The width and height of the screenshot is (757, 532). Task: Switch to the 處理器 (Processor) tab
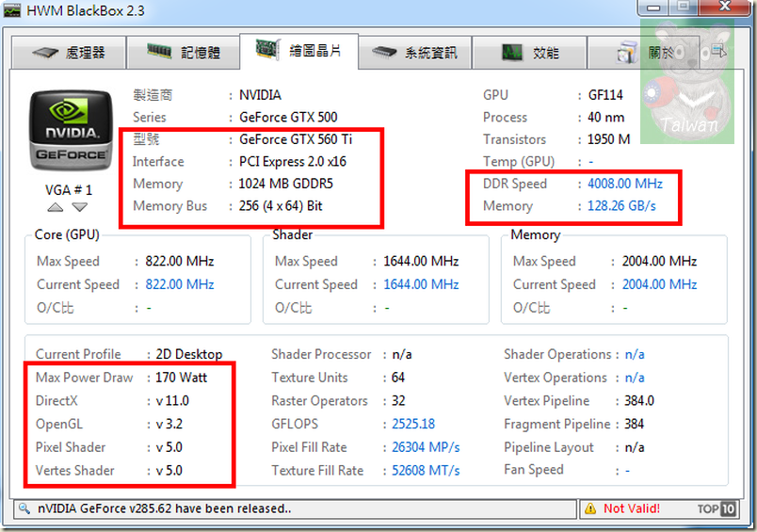coord(69,52)
